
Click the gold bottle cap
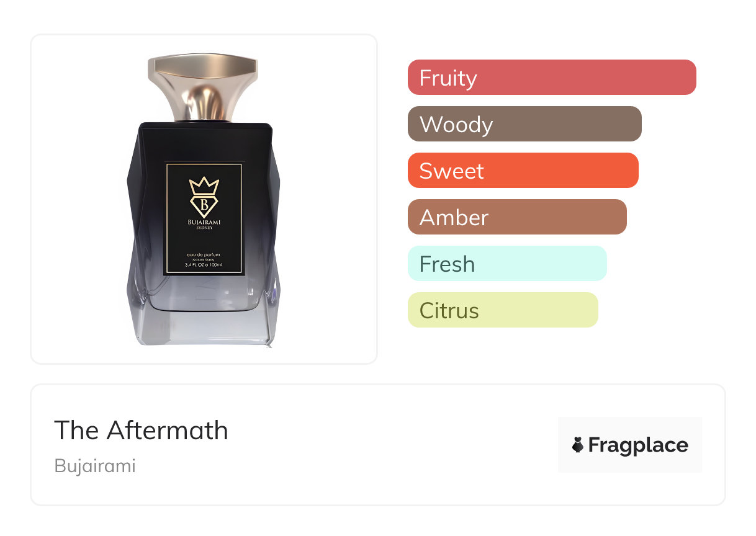point(202,88)
